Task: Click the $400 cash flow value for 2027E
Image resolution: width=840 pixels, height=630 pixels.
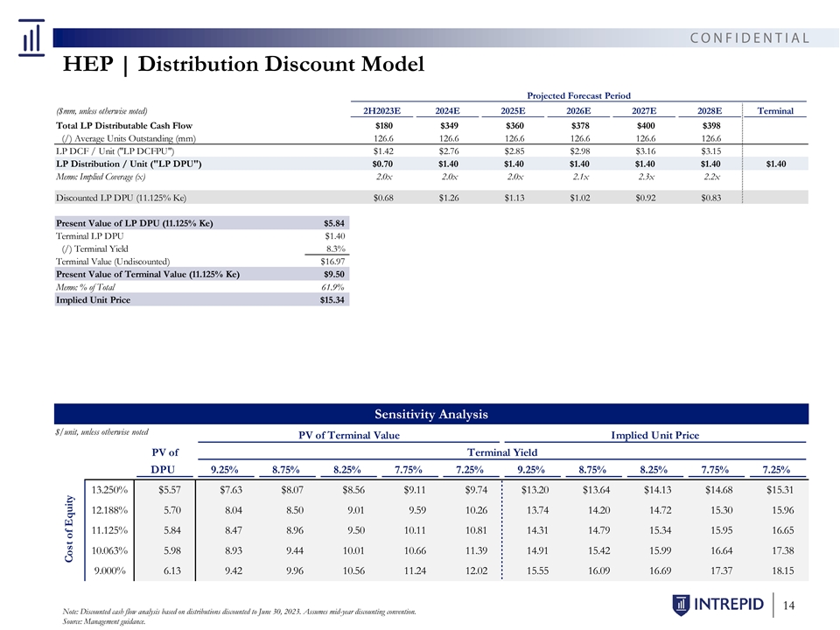Action: [646, 125]
